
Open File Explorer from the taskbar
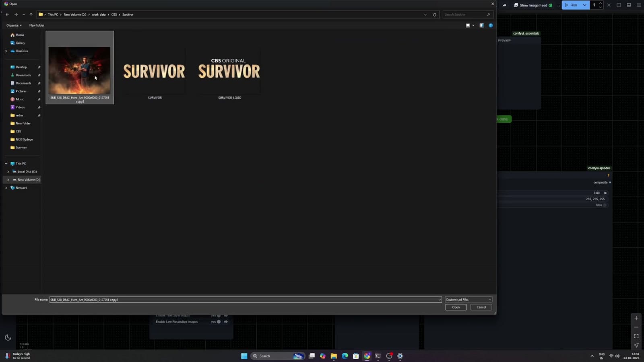click(334, 356)
